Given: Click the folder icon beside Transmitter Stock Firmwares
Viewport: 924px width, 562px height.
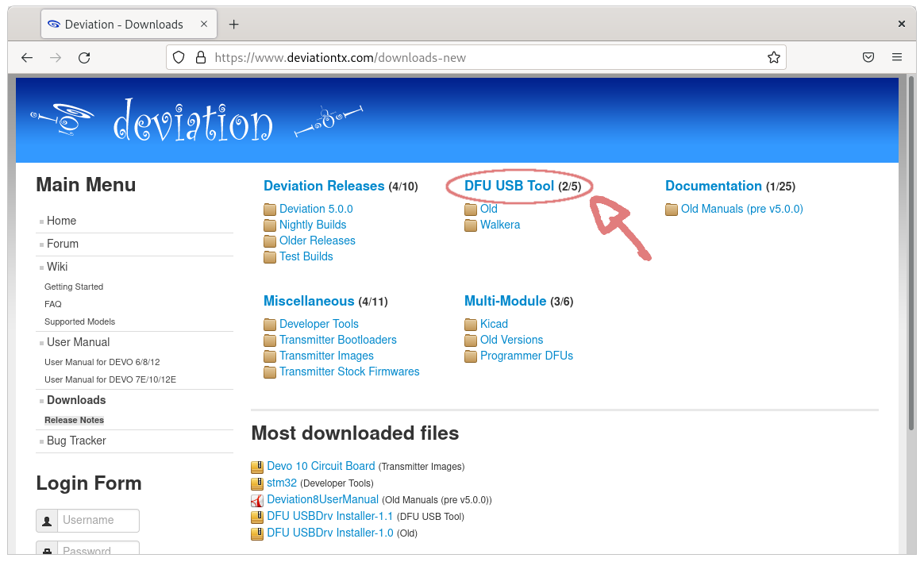Looking at the screenshot, I should point(270,371).
